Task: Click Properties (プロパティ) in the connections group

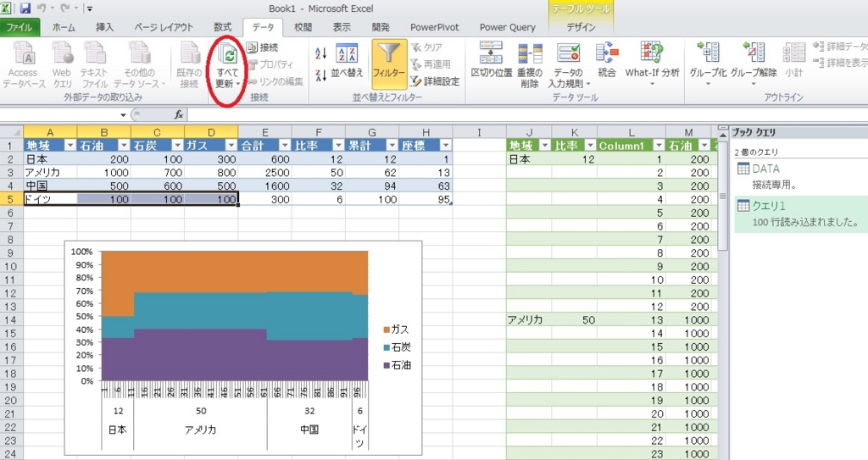Action: pos(270,64)
